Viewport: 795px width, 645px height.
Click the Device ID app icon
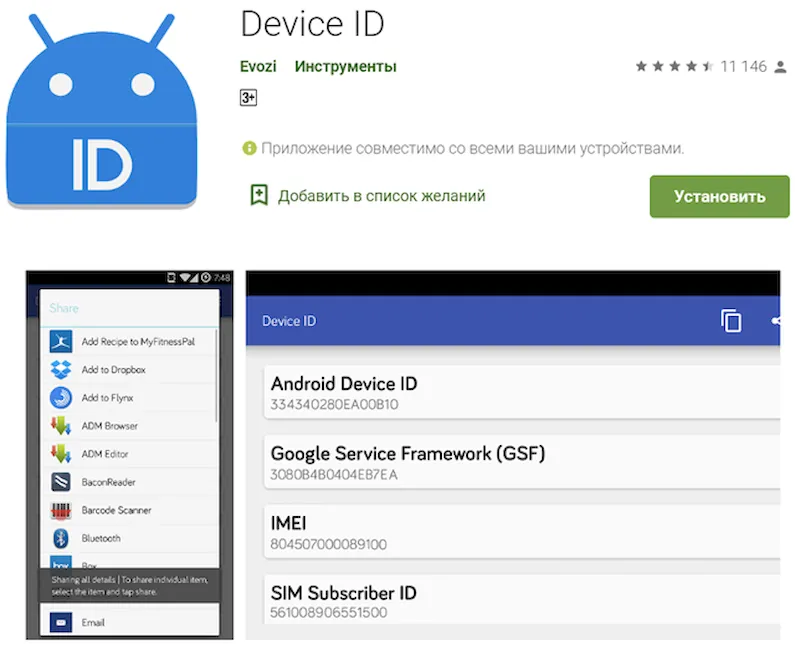tap(101, 111)
